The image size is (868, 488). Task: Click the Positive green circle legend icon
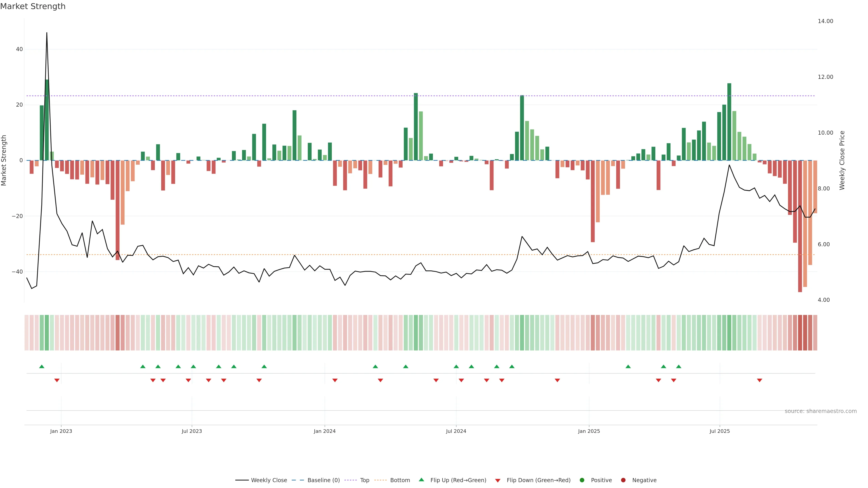pos(582,480)
